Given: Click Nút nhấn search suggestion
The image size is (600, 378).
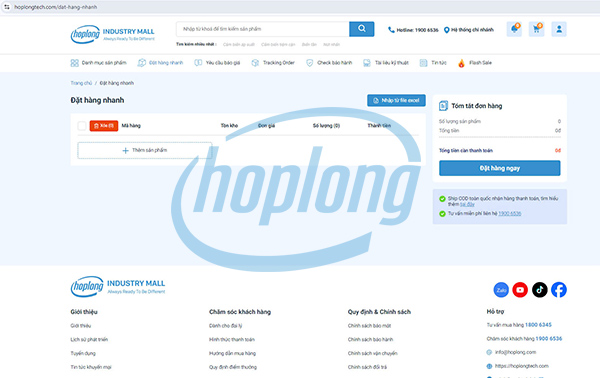Looking at the screenshot, I should 331,44.
